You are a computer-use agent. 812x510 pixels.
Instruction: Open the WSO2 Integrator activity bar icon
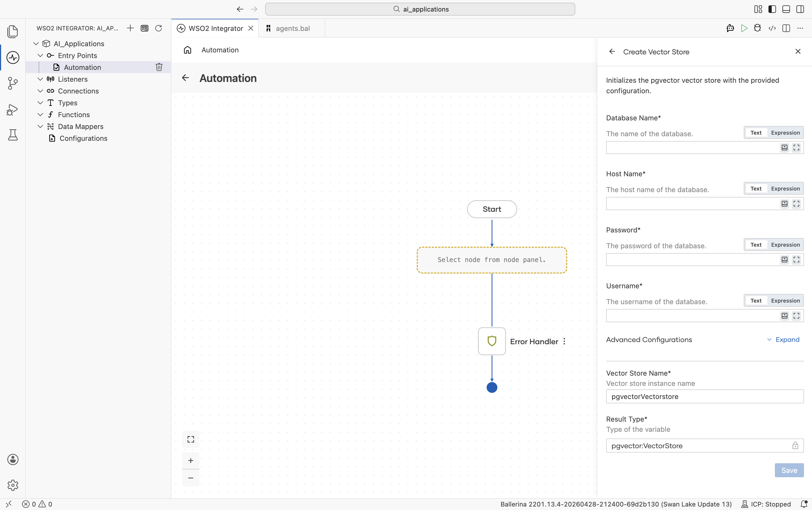click(12, 57)
